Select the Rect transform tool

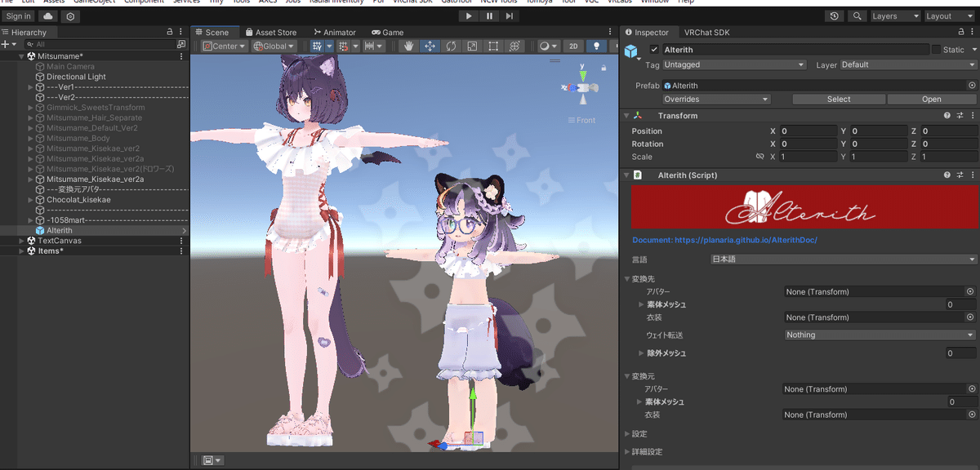492,46
